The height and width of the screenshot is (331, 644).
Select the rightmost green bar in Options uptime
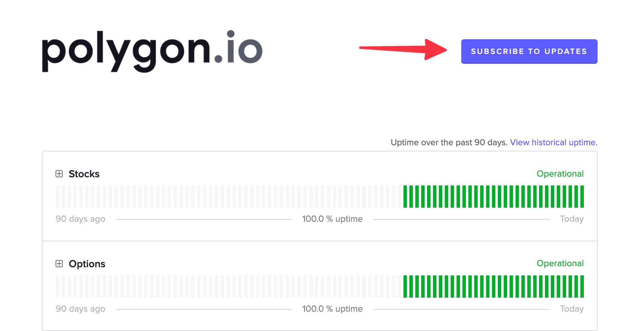pos(582,287)
